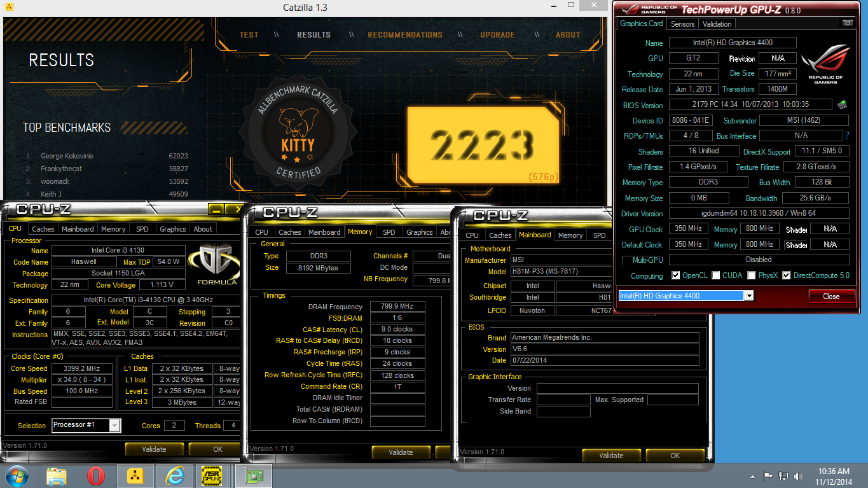Switch to the Validation tab in GPU-Z
868x488 pixels.
pos(717,24)
